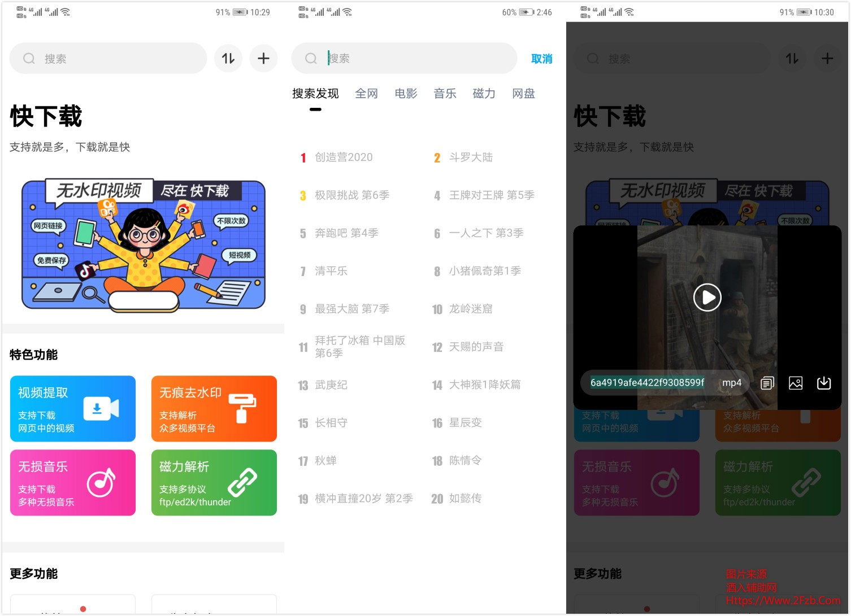Screen dimensions: 851x616
Task: Switch to the 电影 tab
Action: coord(406,94)
